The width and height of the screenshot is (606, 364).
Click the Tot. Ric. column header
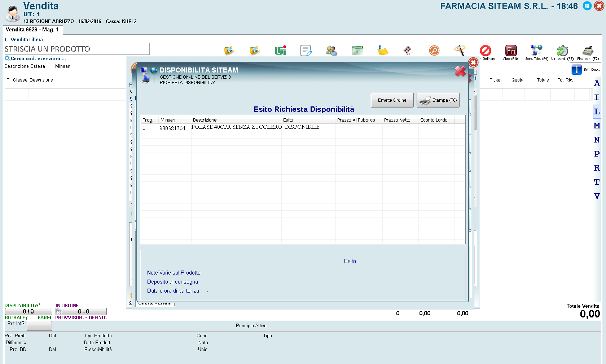point(565,80)
